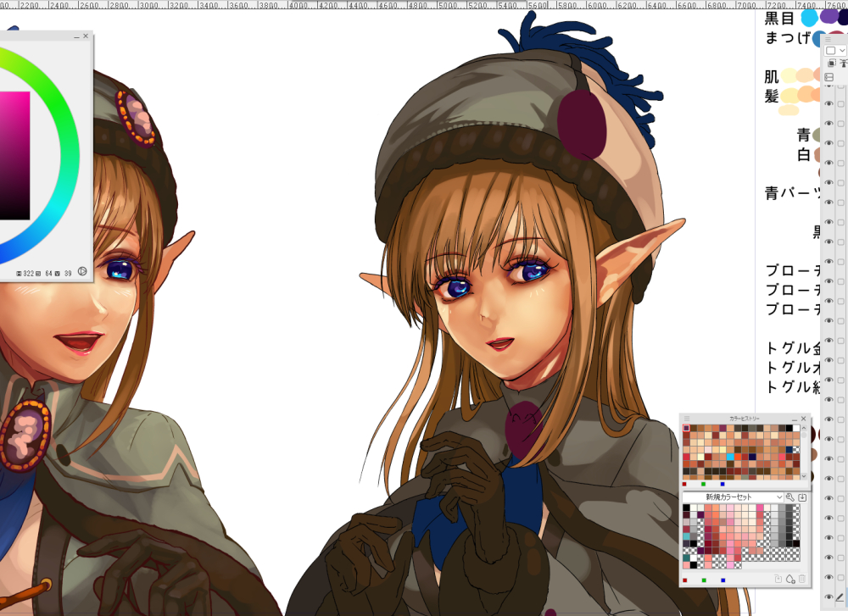
Task: Close the color history panel
Action: click(804, 419)
